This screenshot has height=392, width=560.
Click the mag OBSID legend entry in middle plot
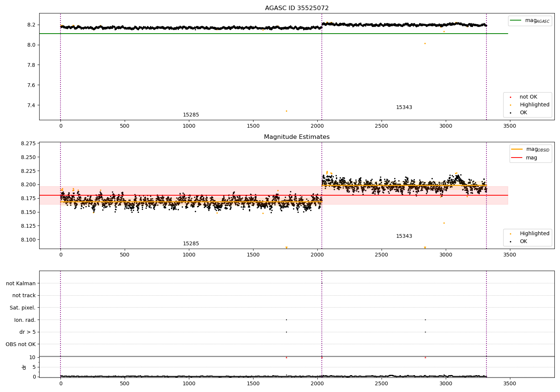click(531, 149)
